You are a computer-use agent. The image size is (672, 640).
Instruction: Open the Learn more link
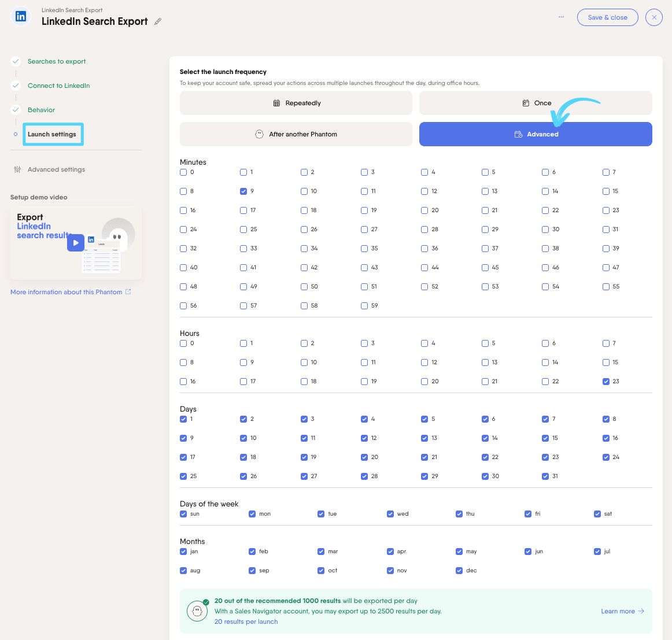622,611
